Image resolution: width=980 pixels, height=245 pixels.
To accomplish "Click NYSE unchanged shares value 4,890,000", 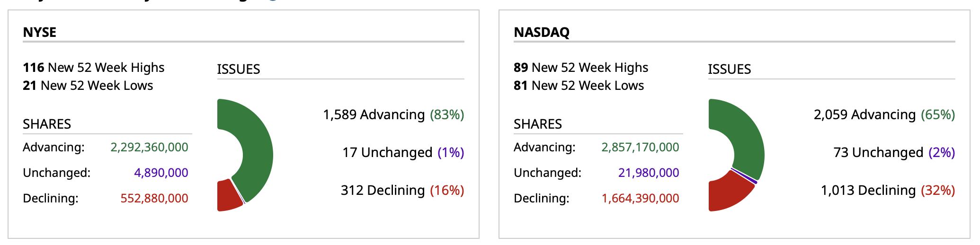I will click(x=161, y=173).
